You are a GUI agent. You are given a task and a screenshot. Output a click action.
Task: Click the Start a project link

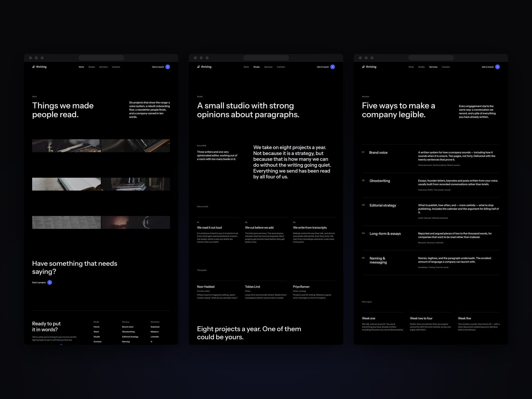pos(39,282)
